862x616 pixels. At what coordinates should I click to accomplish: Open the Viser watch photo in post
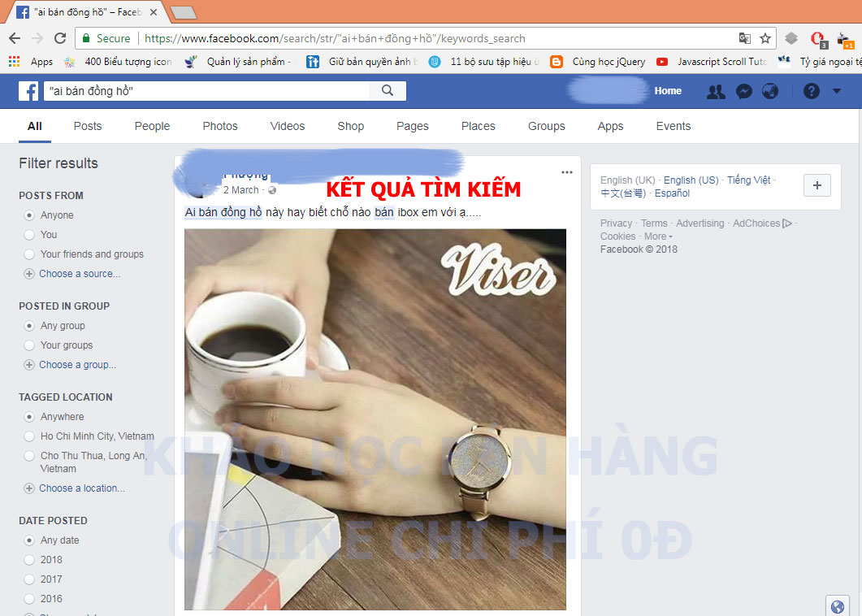pos(375,419)
